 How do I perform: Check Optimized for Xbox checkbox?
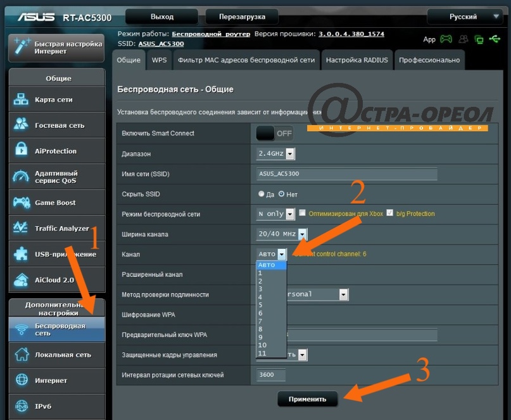coord(302,213)
